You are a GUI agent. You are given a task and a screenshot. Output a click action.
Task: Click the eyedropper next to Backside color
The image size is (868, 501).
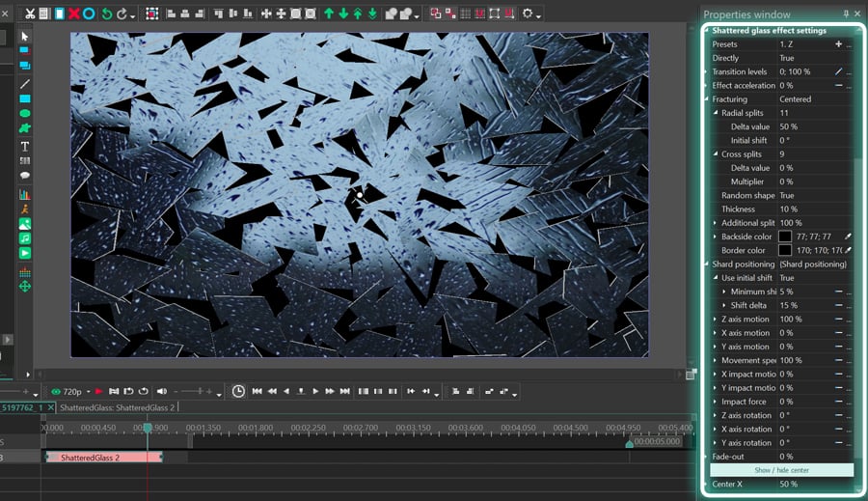[848, 237]
